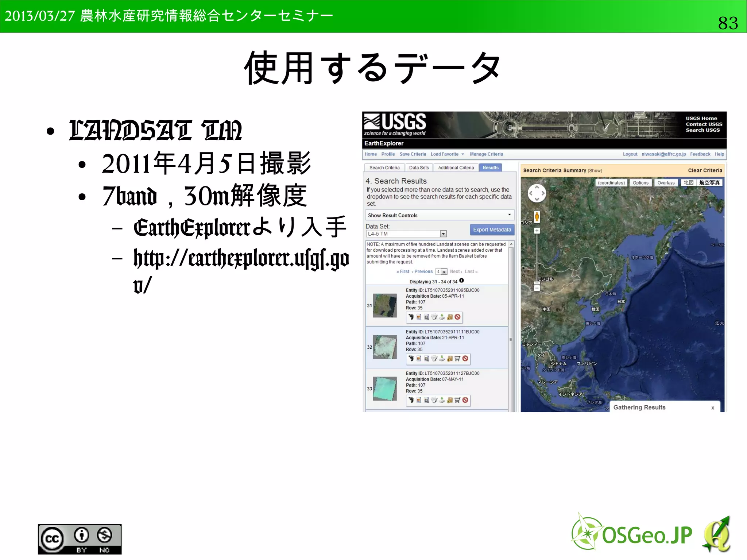Add result 31 to bulk download
This screenshot has width=747, height=560.
click(450, 317)
